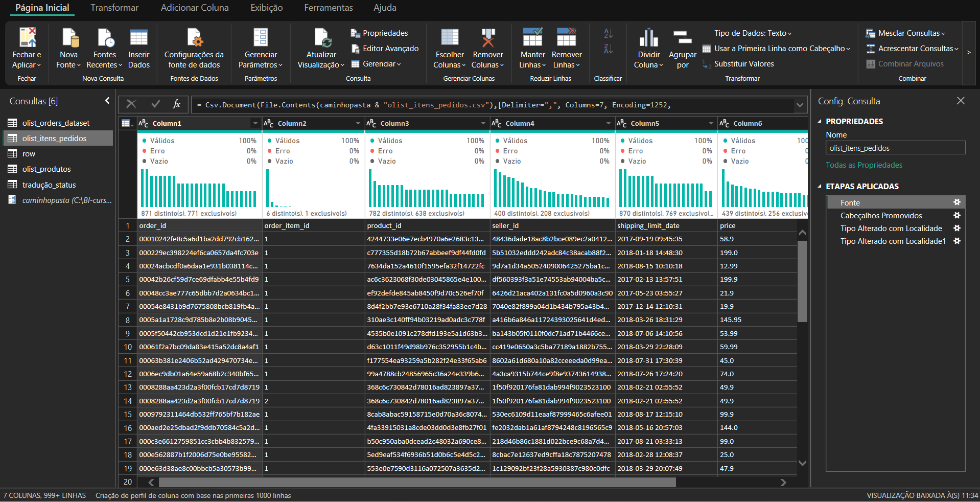Select olist_produtos query
980x502 pixels.
click(58, 169)
